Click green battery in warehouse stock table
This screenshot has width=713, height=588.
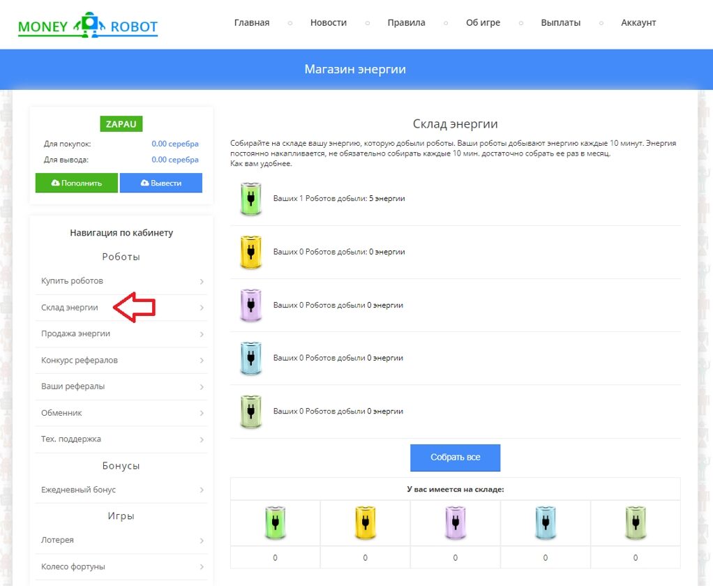(x=275, y=522)
